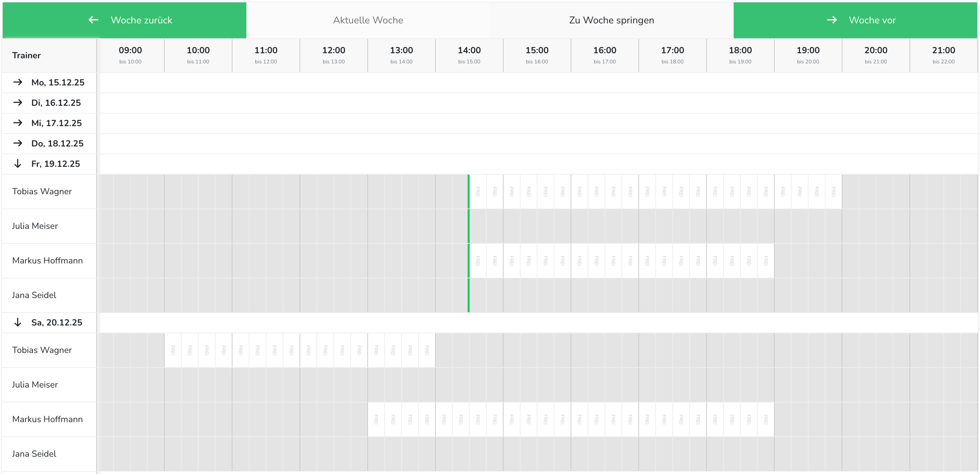Collapse Saturday 20.12.25 via down arrow icon
The width and height of the screenshot is (980, 474).
(x=18, y=322)
